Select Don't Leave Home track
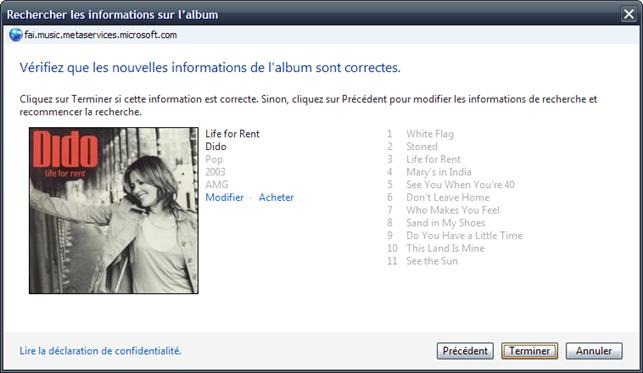 pos(448,198)
